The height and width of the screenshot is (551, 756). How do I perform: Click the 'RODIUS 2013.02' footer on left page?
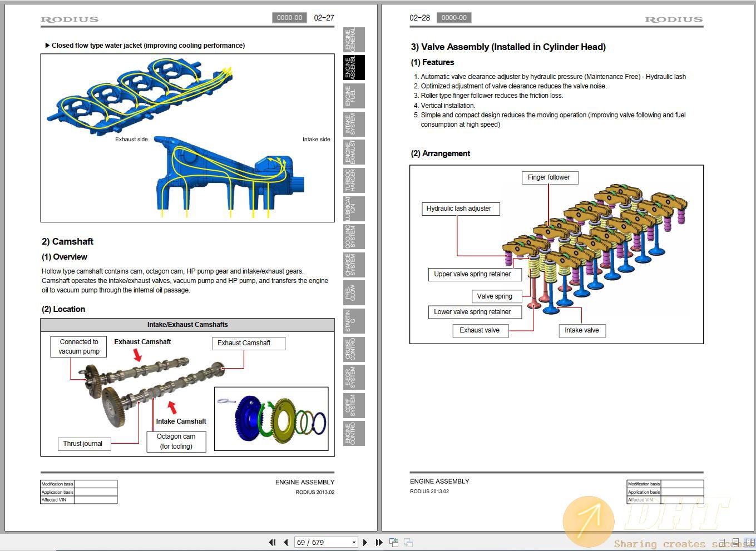coord(315,492)
